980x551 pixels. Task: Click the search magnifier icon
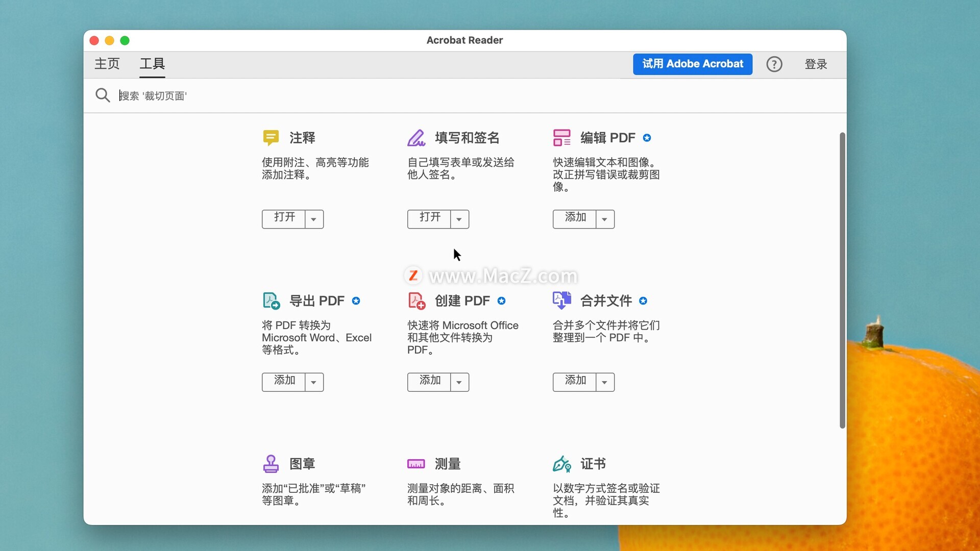[x=103, y=95]
